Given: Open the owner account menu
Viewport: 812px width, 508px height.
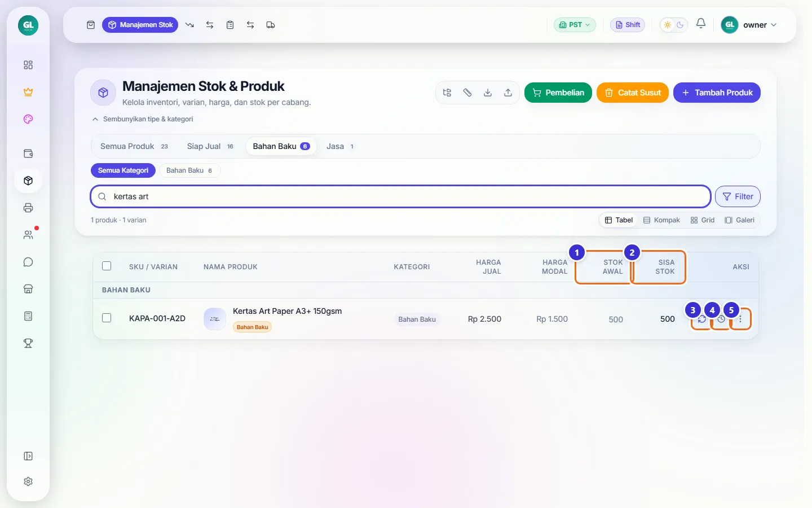Looking at the screenshot, I should (749, 25).
